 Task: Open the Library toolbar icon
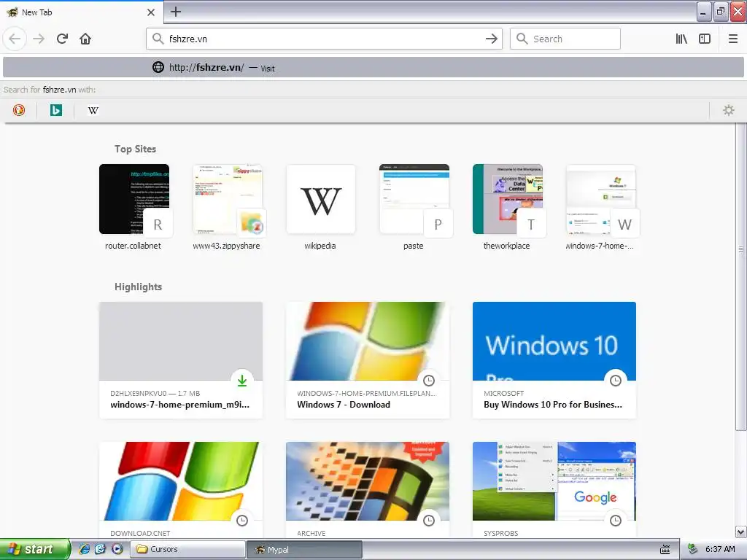pyautogui.click(x=681, y=39)
